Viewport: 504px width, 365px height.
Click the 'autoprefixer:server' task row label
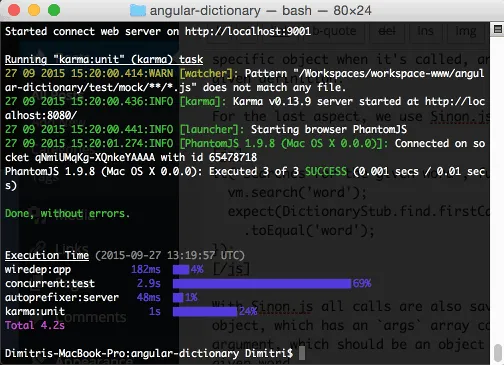pos(62,297)
